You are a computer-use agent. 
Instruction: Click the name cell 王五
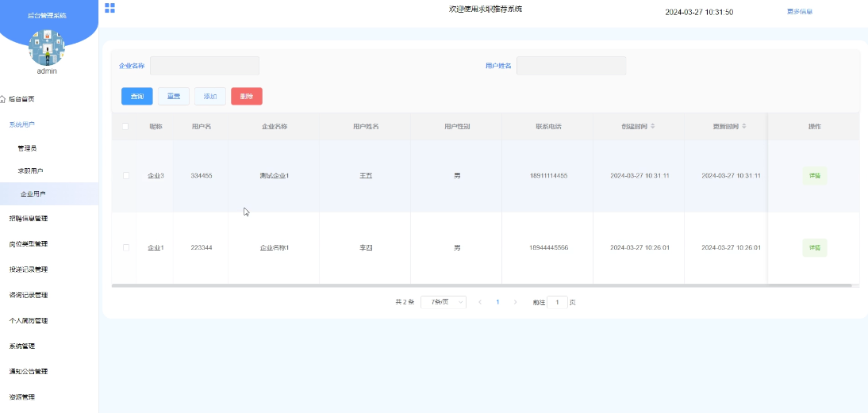point(366,176)
